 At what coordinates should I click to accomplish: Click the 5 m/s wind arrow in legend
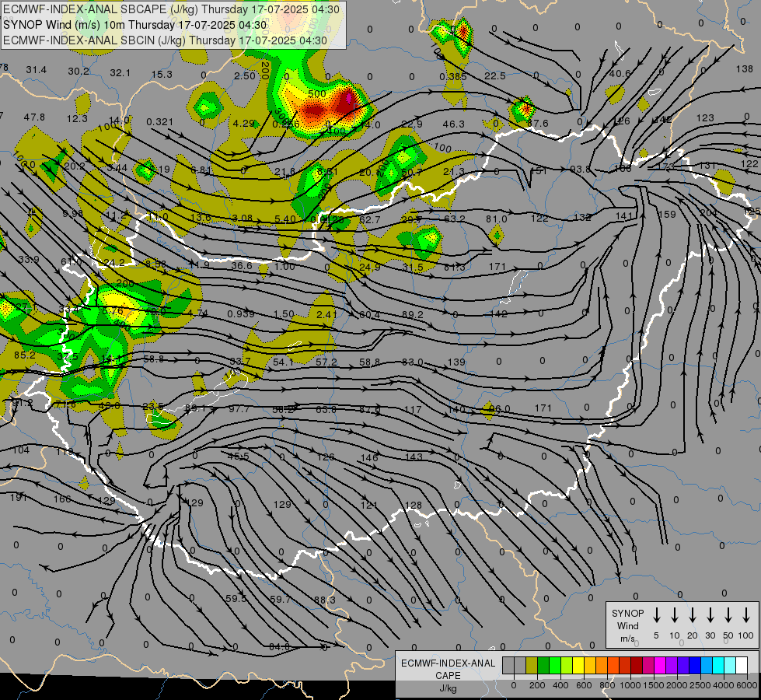tap(656, 615)
